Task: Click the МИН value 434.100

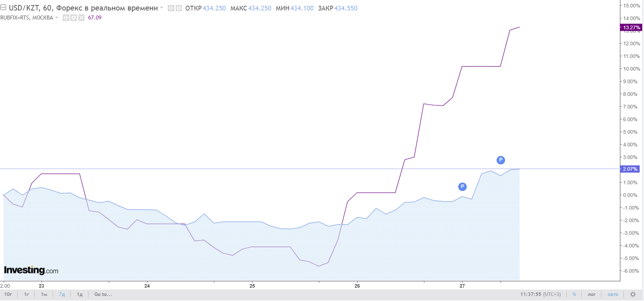Action: [302, 8]
